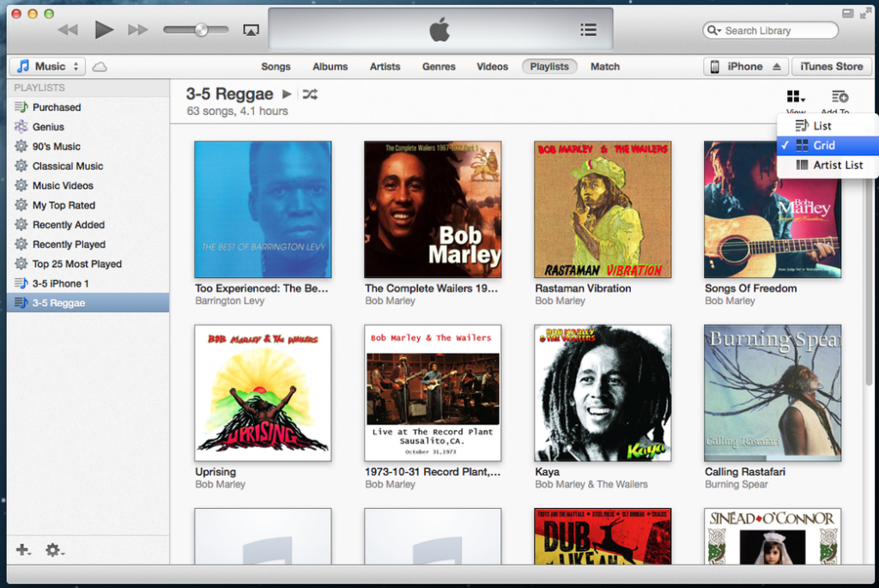
Task: Click the Genius atom icon
Action: (21, 127)
